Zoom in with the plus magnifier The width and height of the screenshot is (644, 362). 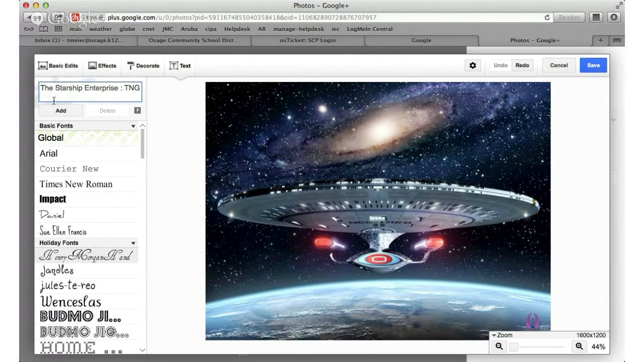(579, 346)
